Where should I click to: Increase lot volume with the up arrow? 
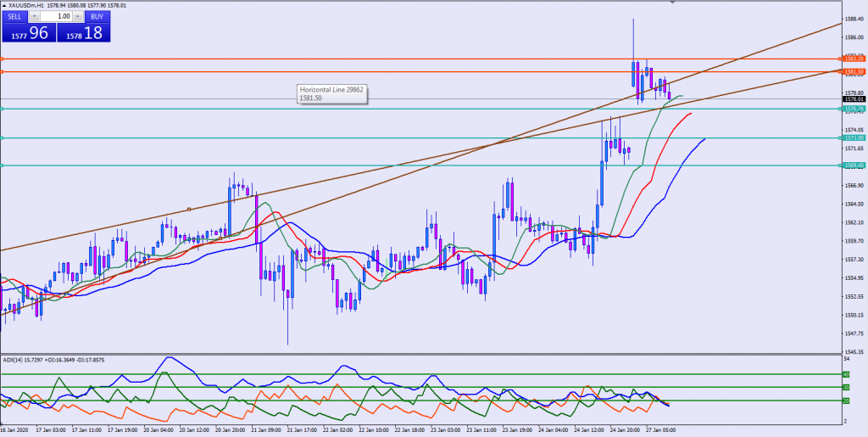click(79, 16)
